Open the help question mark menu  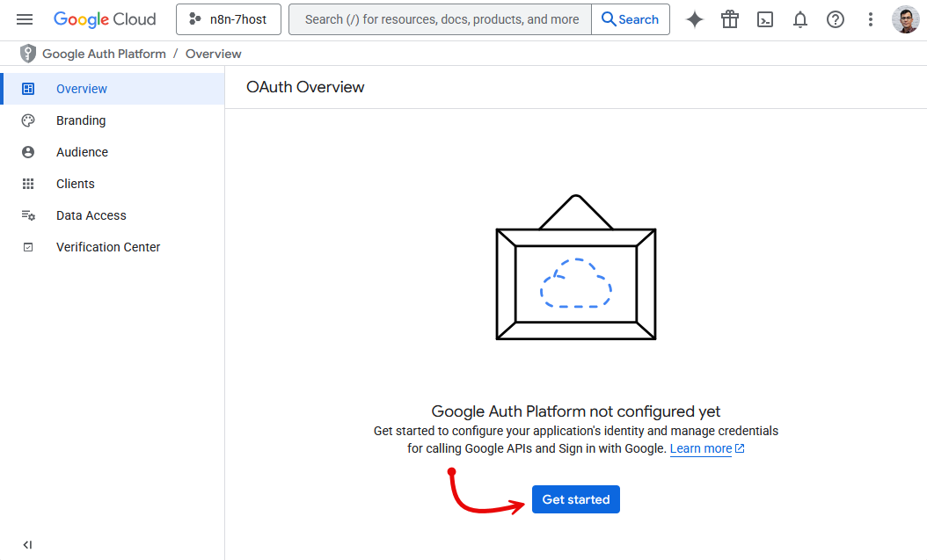tap(835, 19)
